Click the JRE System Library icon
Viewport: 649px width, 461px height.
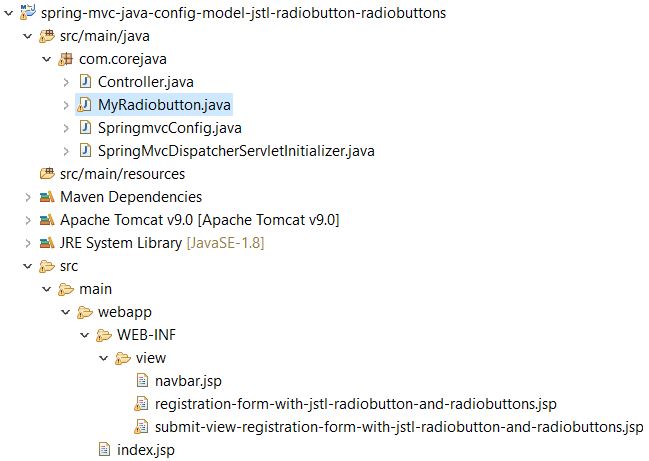tap(47, 243)
